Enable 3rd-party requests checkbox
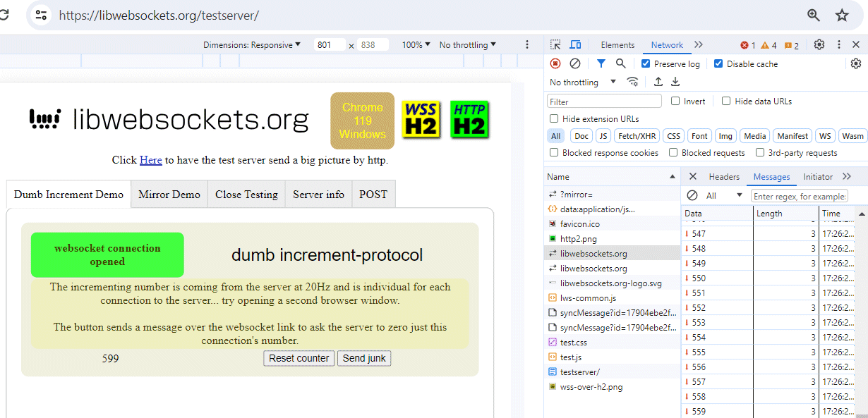Screen dimensions: 868x418 point(760,152)
